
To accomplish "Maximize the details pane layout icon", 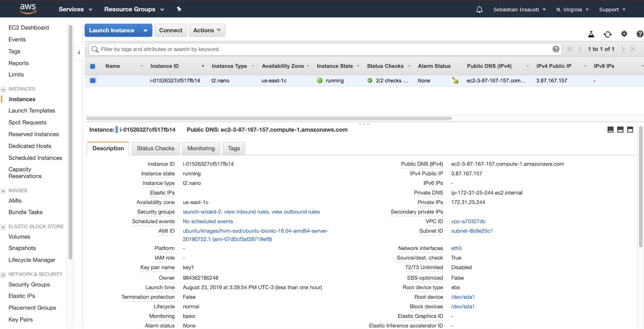I will pyautogui.click(x=630, y=130).
